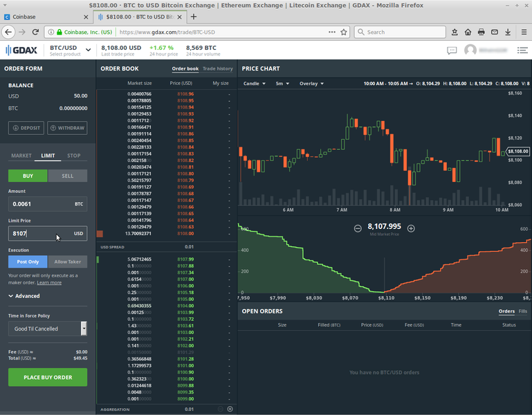The width and height of the screenshot is (532, 415).
Task: Open the Firefox library bookmarks icon
Action: pos(455,32)
